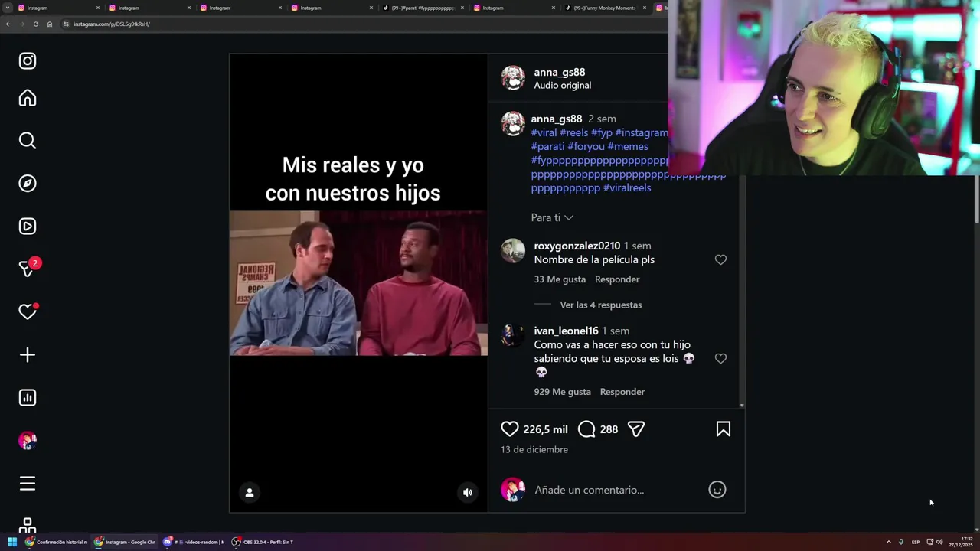View site information icon in address bar
The width and height of the screenshot is (980, 551).
(67, 24)
